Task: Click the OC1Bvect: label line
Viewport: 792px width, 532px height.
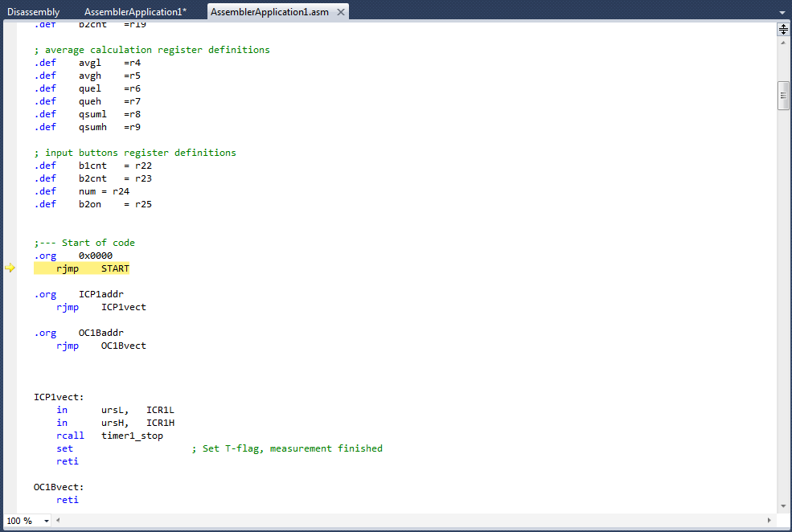Action: tap(59, 487)
